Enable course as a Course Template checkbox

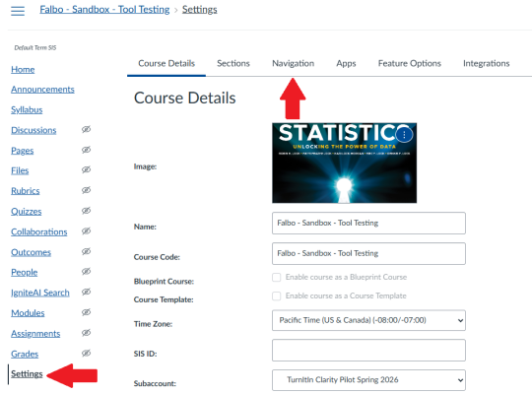(277, 295)
